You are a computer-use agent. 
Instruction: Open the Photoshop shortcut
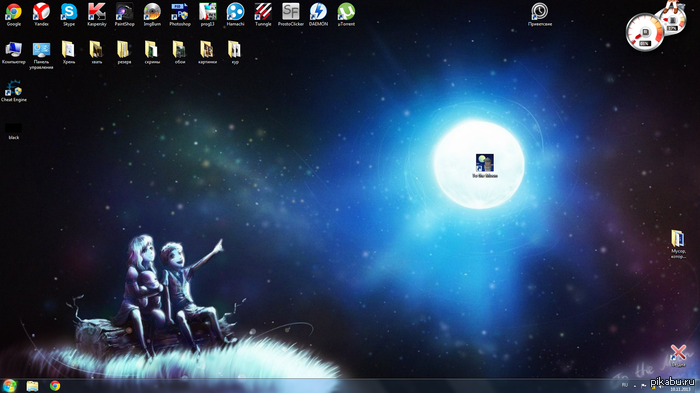tap(179, 14)
